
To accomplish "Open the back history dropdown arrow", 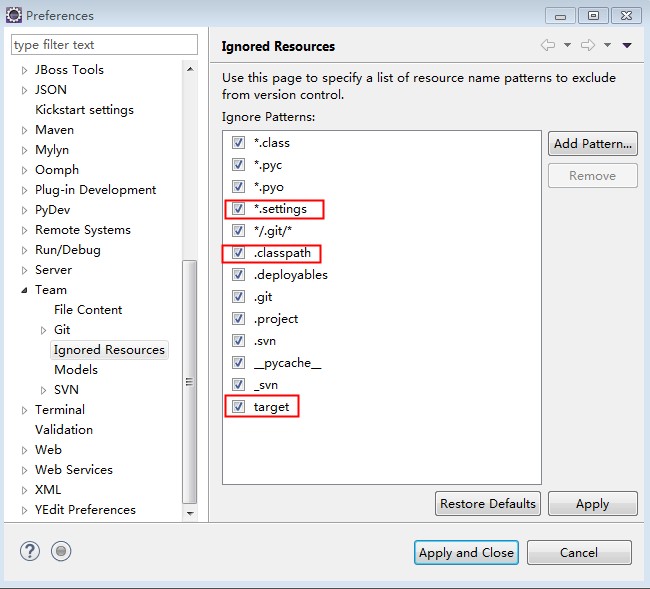I will (x=567, y=45).
